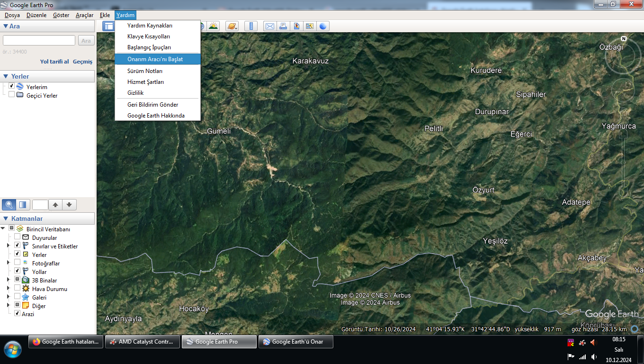Screen dimensions: 644x364
Task: Expand the 3B Binalar tree node
Action: 8,280
